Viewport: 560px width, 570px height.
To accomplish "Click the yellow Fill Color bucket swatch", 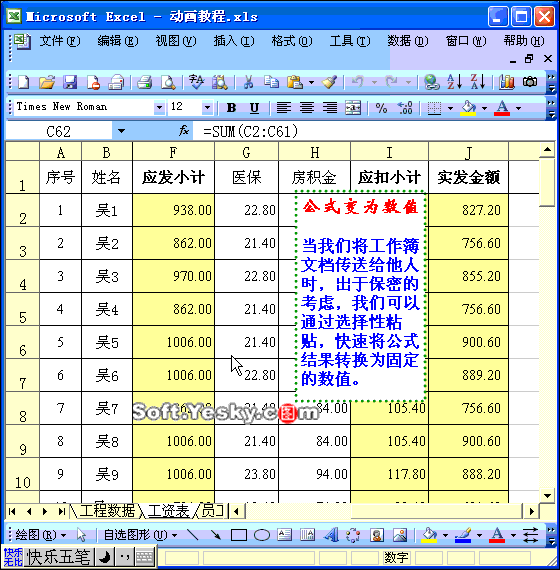I will [x=468, y=108].
